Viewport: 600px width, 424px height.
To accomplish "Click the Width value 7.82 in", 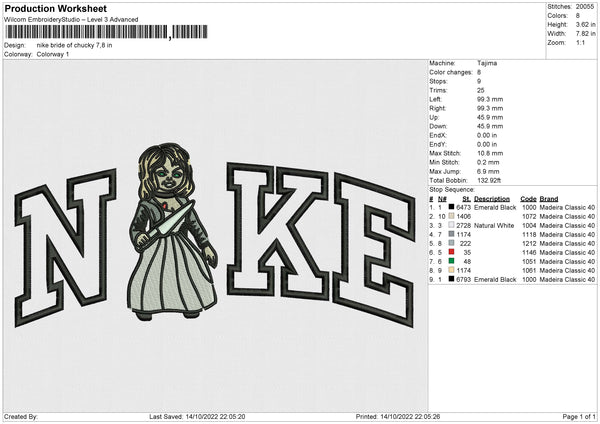I will pos(585,34).
